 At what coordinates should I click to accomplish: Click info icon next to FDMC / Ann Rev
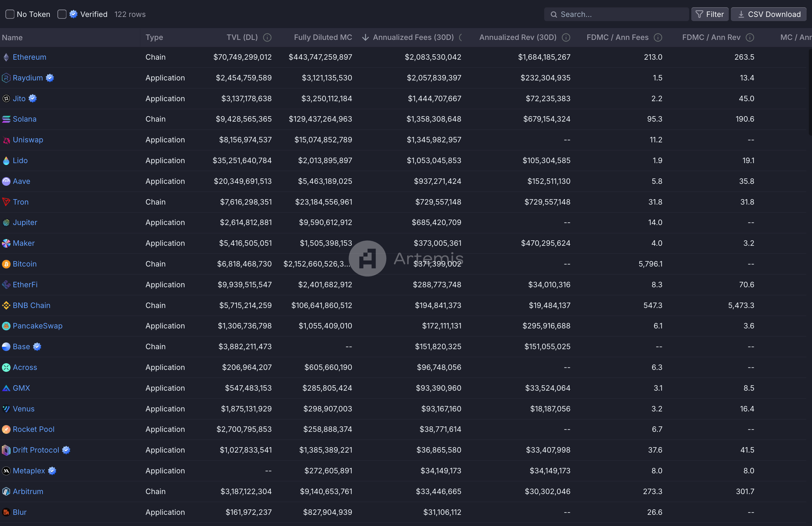pyautogui.click(x=750, y=38)
